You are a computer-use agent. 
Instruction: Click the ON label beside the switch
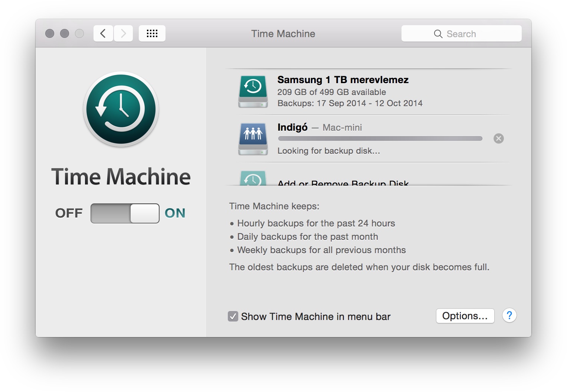(175, 213)
